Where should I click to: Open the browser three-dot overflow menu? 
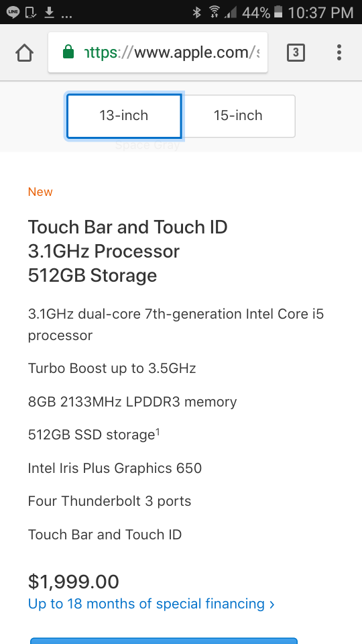[339, 52]
